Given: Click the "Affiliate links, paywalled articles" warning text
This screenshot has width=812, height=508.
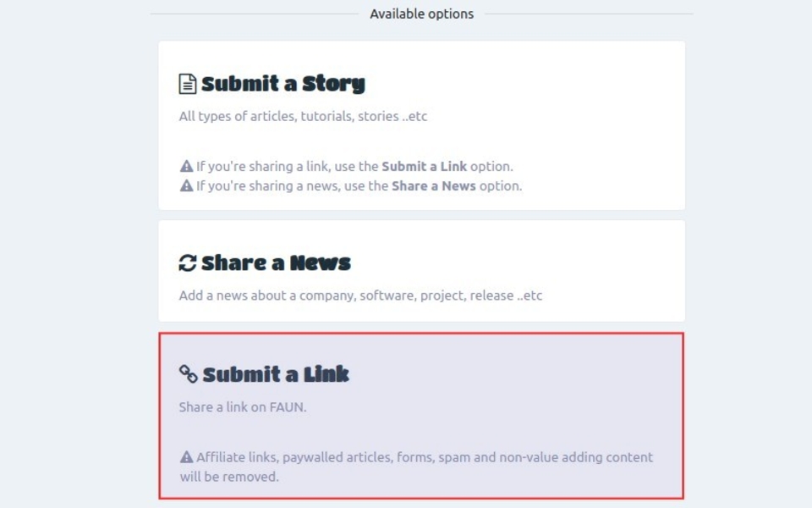Looking at the screenshot, I should point(425,457).
